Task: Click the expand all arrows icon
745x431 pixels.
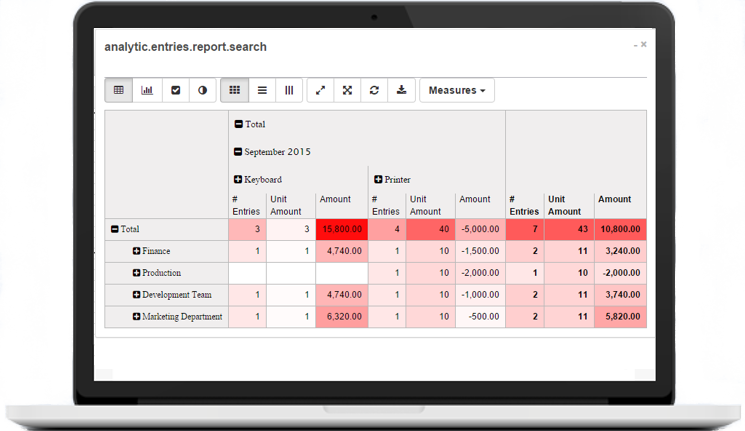Action: coord(347,90)
